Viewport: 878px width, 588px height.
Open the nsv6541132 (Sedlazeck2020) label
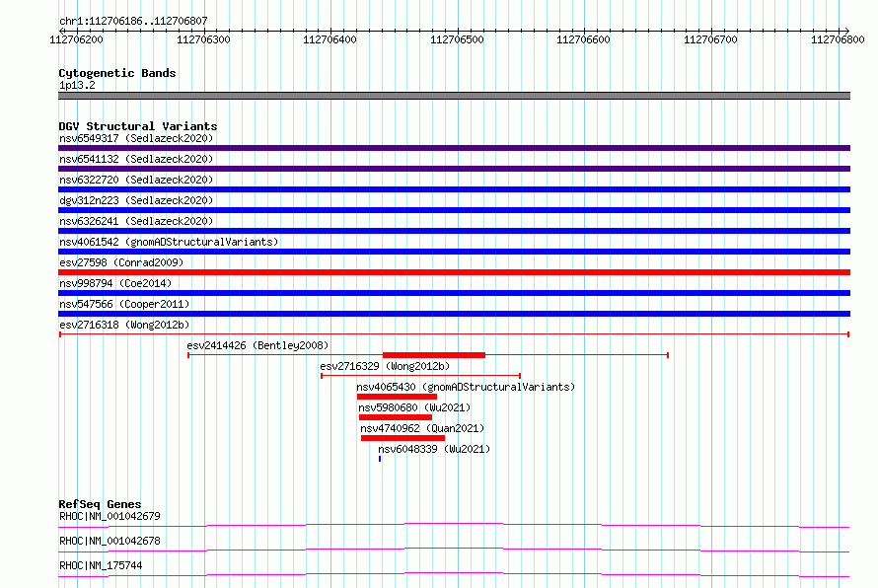136,159
